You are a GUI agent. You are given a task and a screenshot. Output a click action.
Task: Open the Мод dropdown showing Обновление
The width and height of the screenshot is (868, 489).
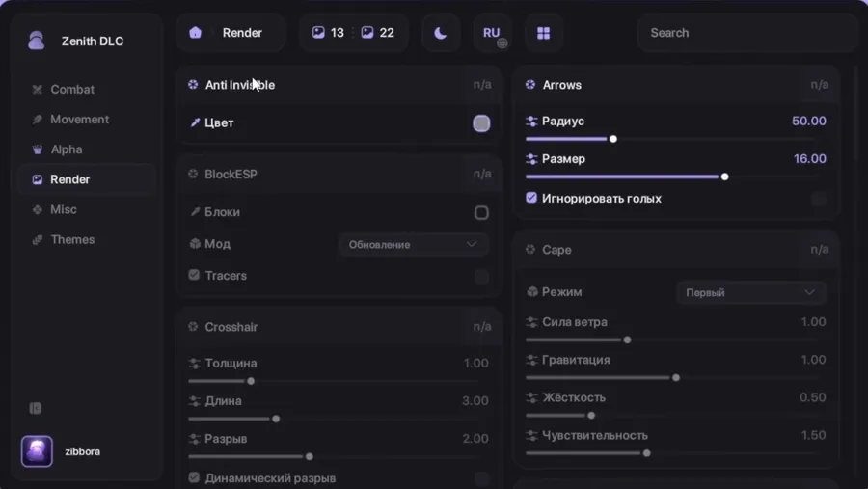[413, 244]
